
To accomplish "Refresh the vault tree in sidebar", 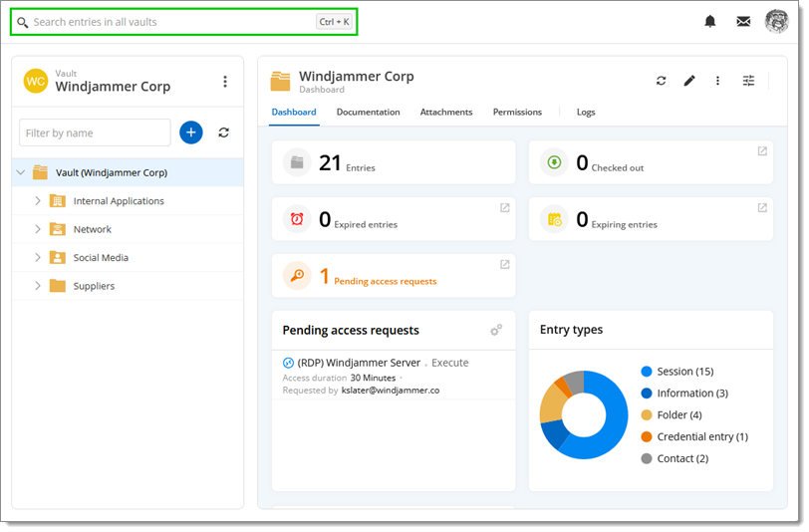I will tap(224, 133).
